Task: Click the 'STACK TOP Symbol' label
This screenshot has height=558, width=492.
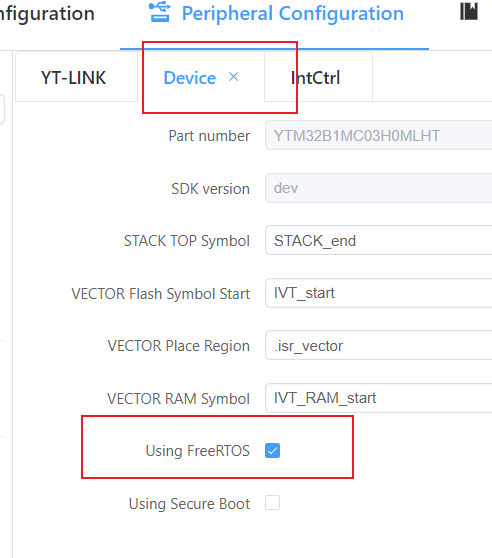Action: coord(187,241)
